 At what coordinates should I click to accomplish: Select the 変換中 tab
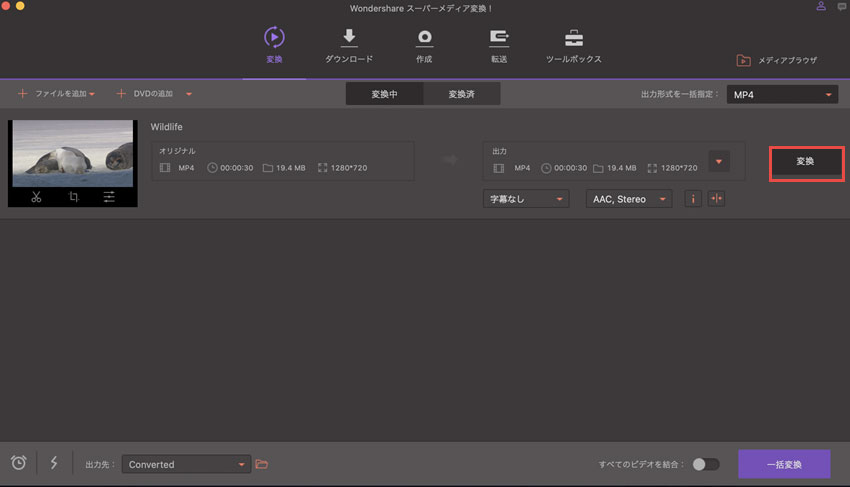click(384, 94)
